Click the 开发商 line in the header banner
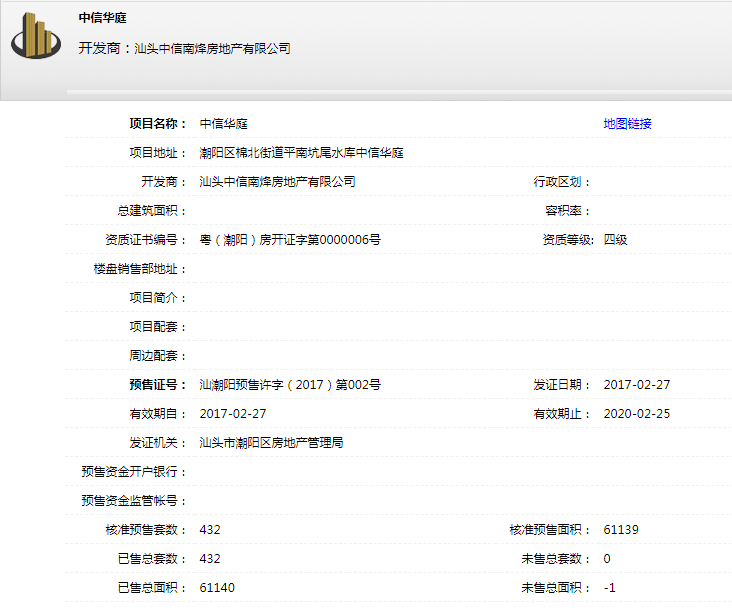732x614 pixels. (x=184, y=48)
